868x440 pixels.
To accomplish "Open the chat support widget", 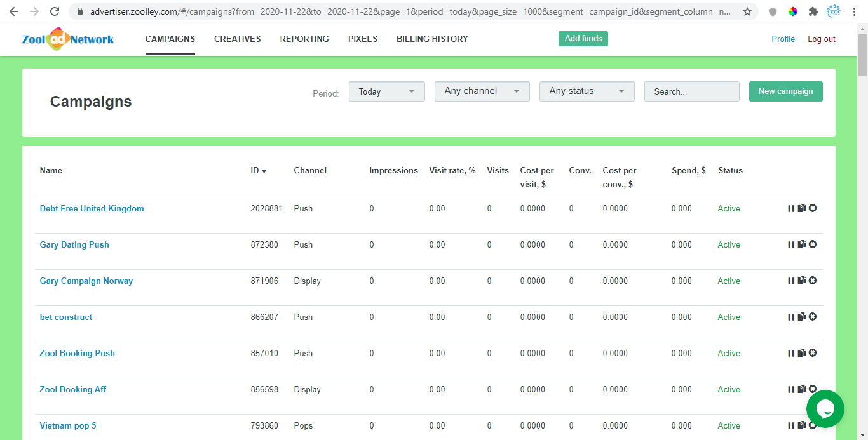I will pyautogui.click(x=825, y=409).
